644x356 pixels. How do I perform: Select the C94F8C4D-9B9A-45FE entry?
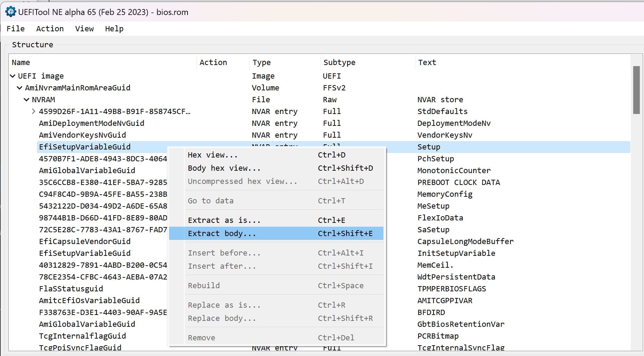point(103,194)
